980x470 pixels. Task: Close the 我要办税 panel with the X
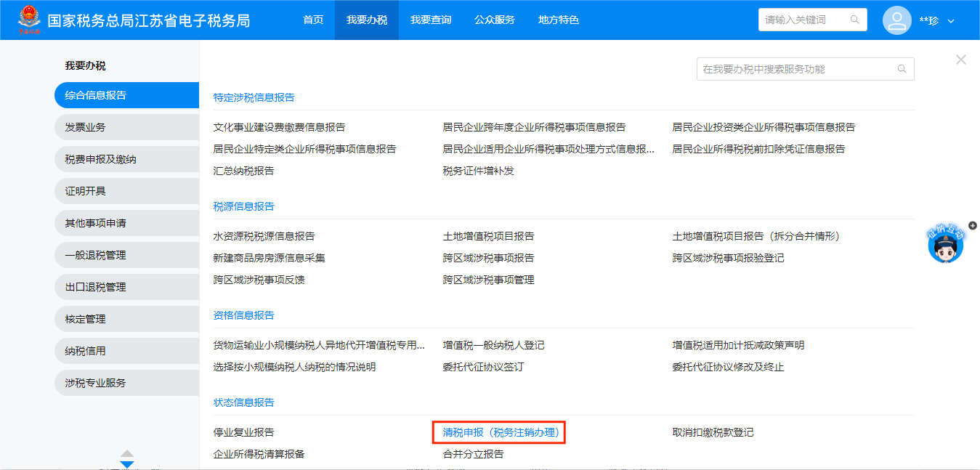click(x=960, y=60)
